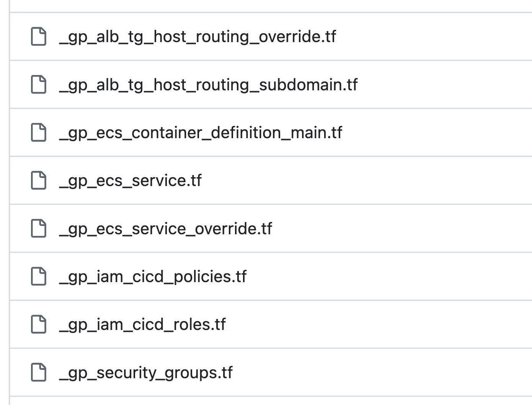Open the _gp_security_groups.tf file
The height and width of the screenshot is (405, 532).
147,371
